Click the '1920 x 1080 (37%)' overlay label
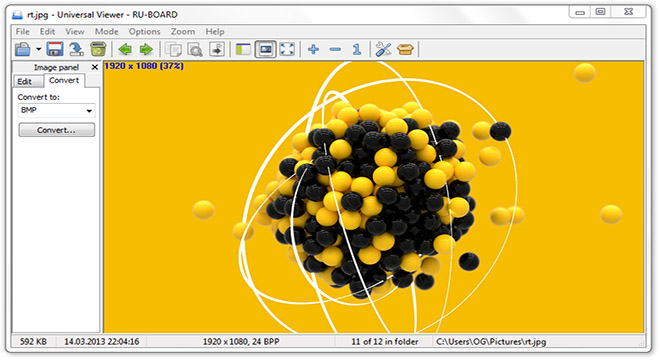This screenshot has height=360, width=660. coord(144,66)
